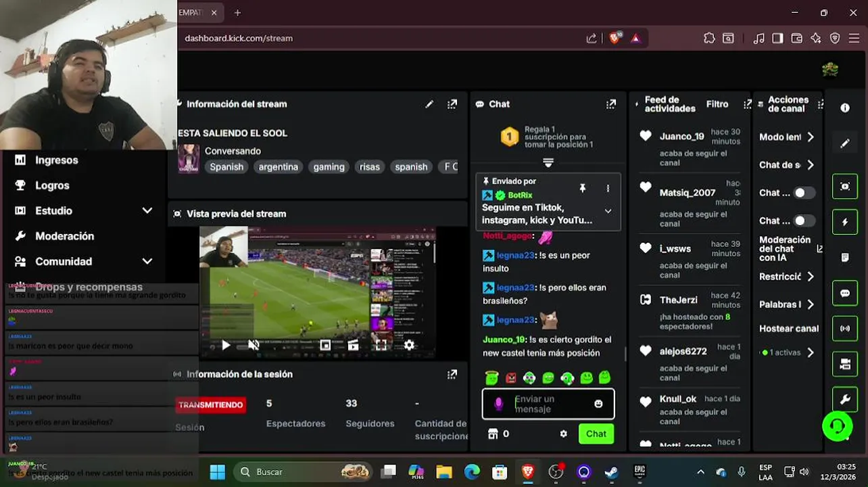Click the clip icon on stream preview
The image size is (868, 487).
pyautogui.click(x=353, y=345)
